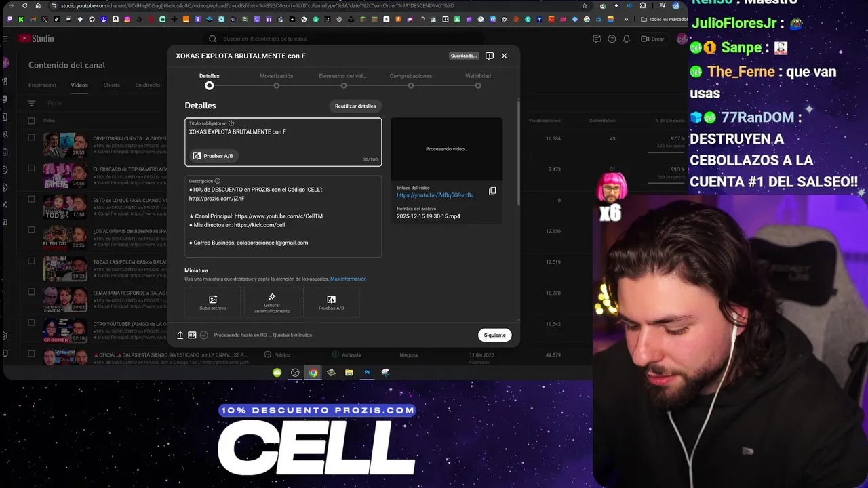Open OBS Studio from the taskbar

295,372
